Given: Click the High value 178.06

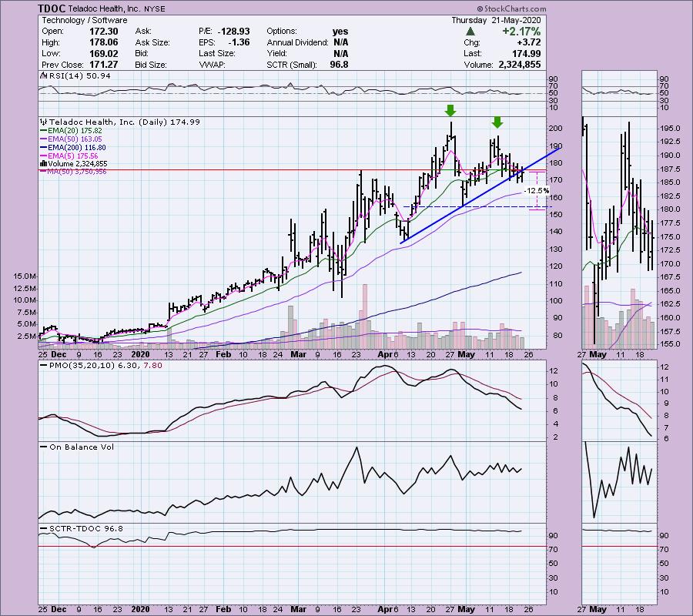Looking at the screenshot, I should coord(104,42).
